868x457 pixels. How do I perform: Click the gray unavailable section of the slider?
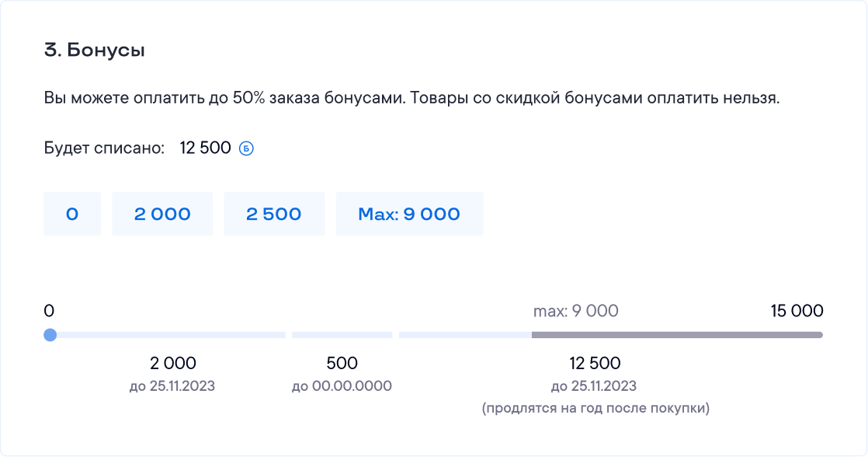(x=676, y=335)
